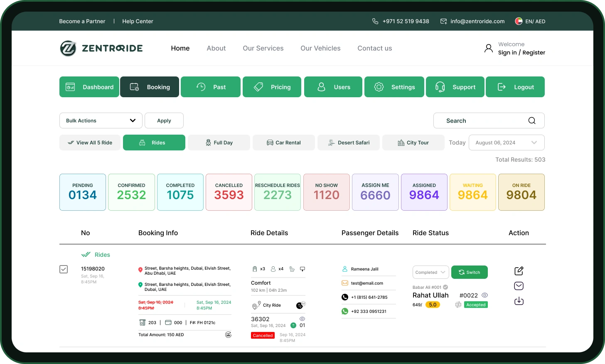Click the phone icon for +1 (815) 641-2785

tap(345, 297)
